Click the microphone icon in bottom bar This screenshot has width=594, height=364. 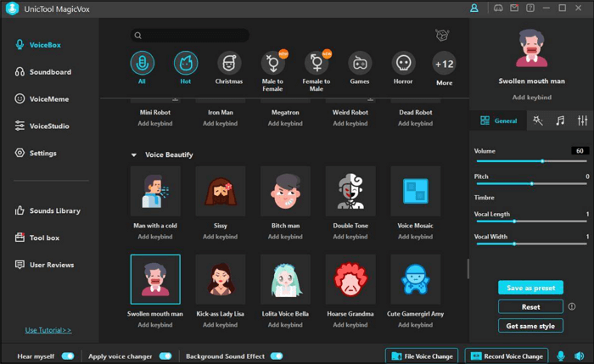click(560, 356)
